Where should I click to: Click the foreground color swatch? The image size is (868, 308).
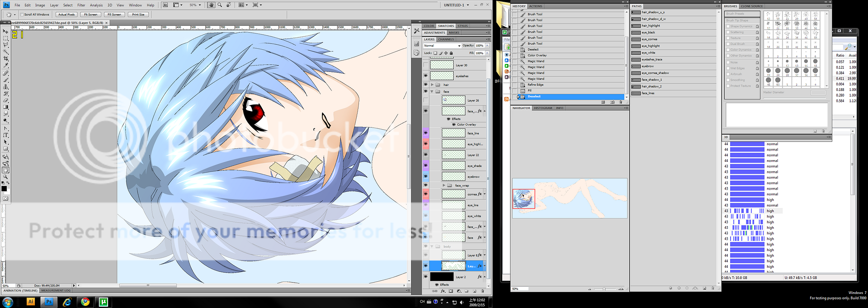[4, 189]
